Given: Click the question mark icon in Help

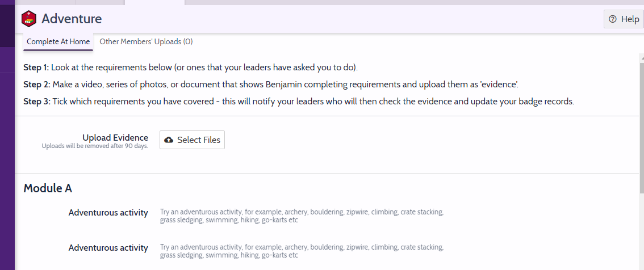Looking at the screenshot, I should tap(613, 19).
